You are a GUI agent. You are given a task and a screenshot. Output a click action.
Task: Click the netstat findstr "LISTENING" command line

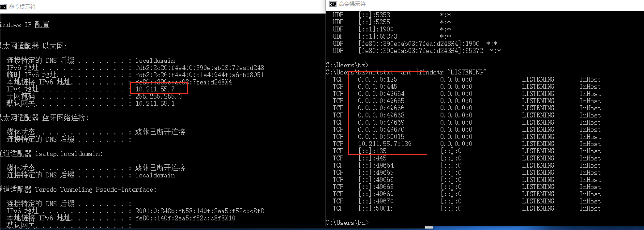tap(406, 72)
